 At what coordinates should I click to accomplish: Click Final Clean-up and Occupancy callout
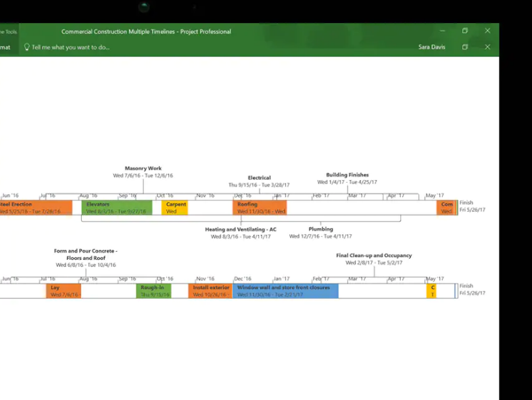(x=374, y=255)
